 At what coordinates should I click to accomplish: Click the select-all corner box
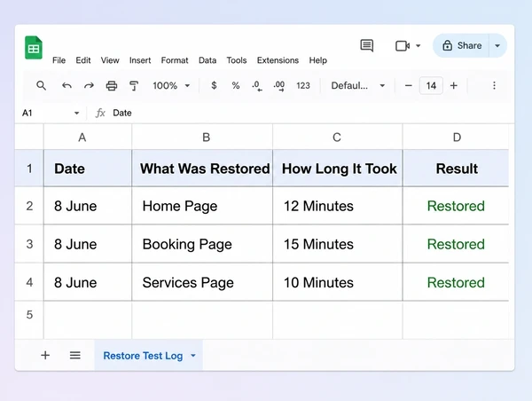click(29, 138)
